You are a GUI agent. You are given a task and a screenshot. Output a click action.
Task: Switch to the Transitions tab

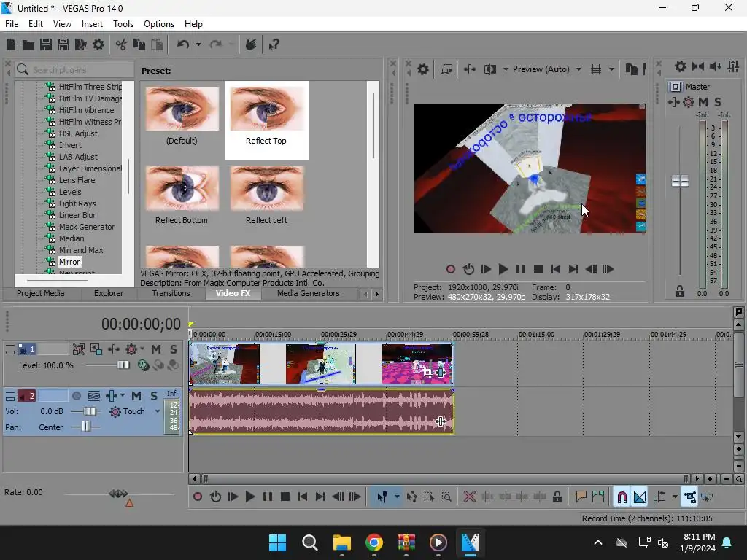coord(171,293)
